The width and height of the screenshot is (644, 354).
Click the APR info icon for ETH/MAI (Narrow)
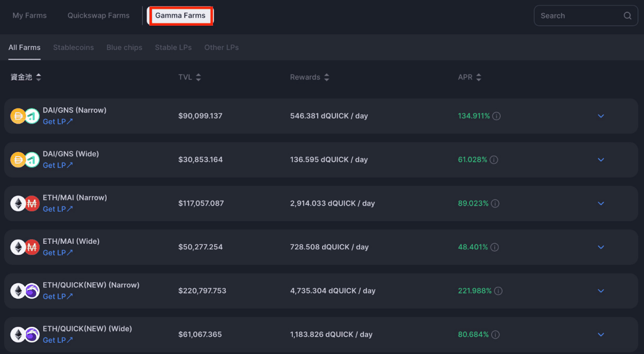(495, 204)
